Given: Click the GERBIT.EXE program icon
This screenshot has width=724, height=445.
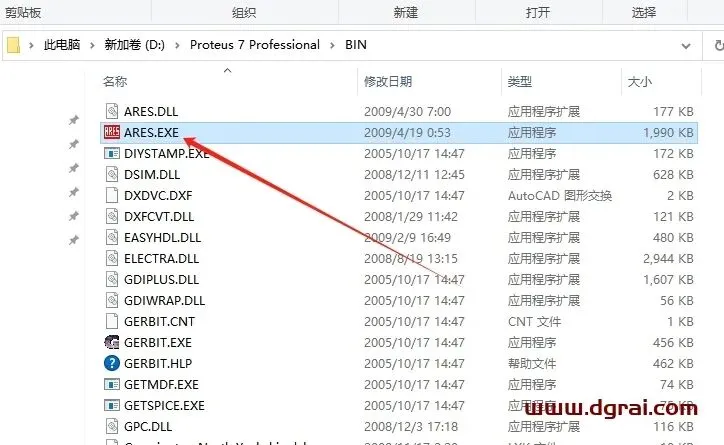Looking at the screenshot, I should [x=112, y=343].
